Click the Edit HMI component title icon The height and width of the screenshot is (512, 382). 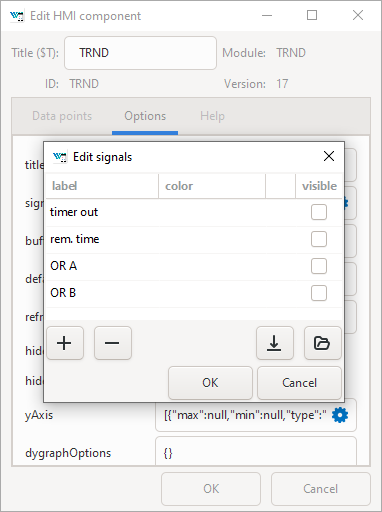17,16
